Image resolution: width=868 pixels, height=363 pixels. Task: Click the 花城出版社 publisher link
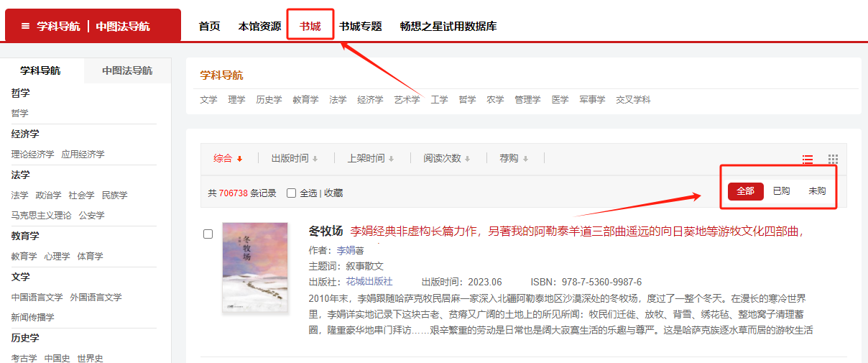pyautogui.click(x=369, y=282)
